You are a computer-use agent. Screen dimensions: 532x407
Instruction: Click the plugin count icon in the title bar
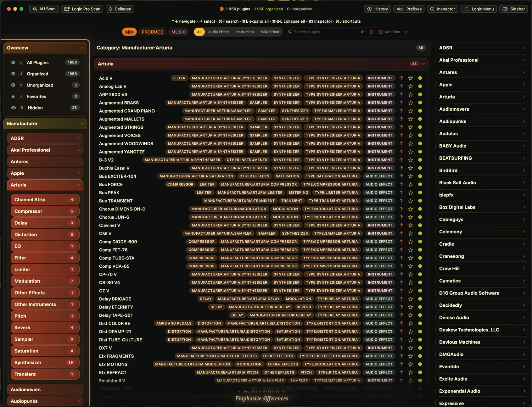click(x=222, y=9)
